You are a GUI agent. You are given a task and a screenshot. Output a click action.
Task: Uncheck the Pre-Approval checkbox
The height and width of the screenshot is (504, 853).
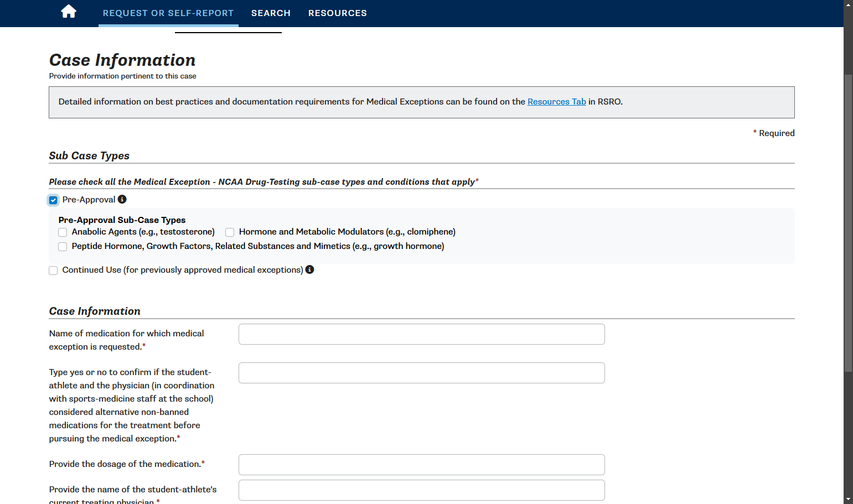tap(53, 200)
